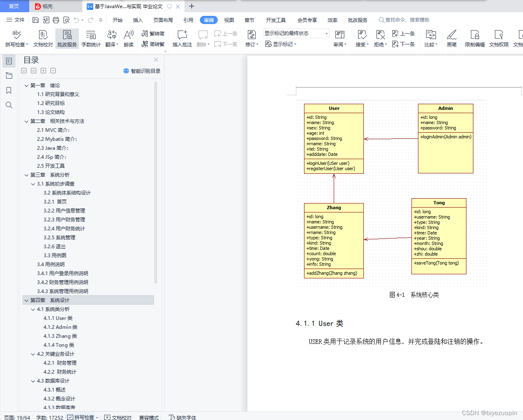Collapse 第一章 绪论 tree node

coord(26,85)
